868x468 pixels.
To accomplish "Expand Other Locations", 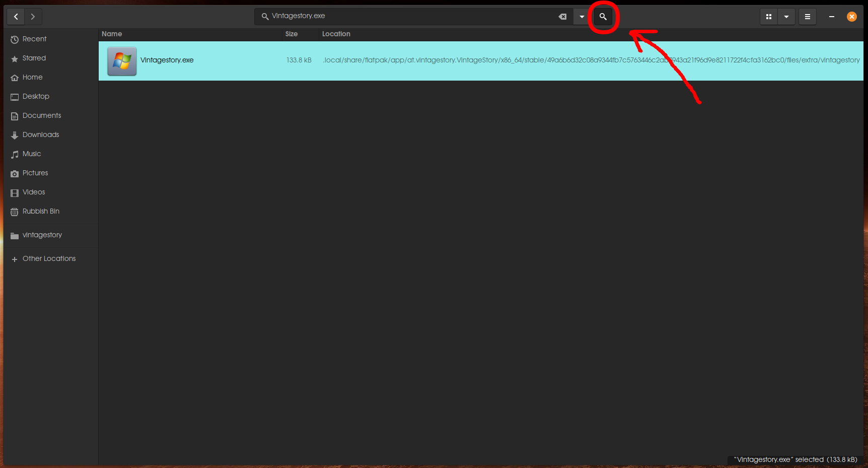I will tap(49, 259).
